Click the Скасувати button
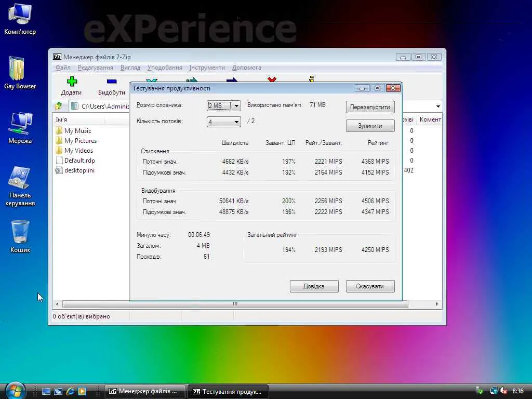Screen dimensions: 532x399 tap(370, 286)
